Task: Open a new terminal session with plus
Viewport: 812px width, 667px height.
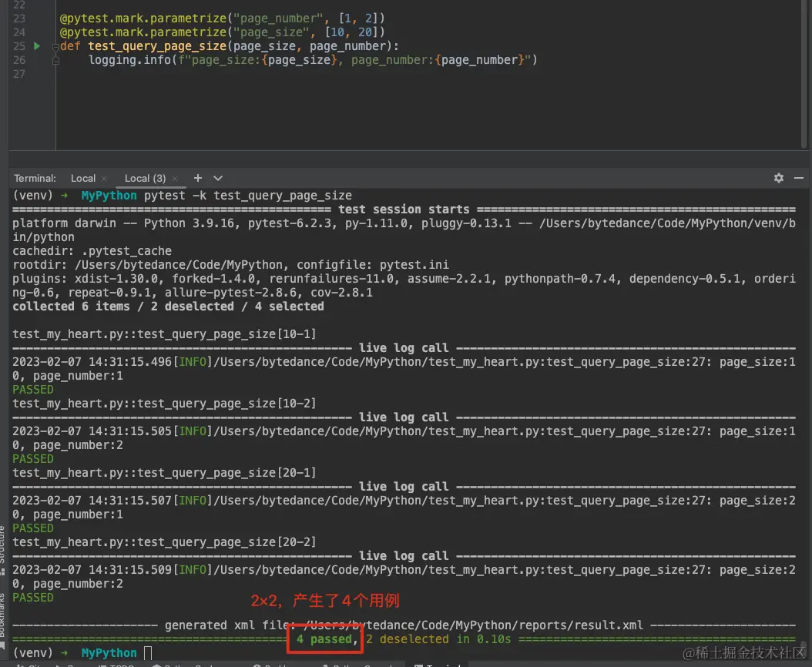Action: click(x=198, y=178)
